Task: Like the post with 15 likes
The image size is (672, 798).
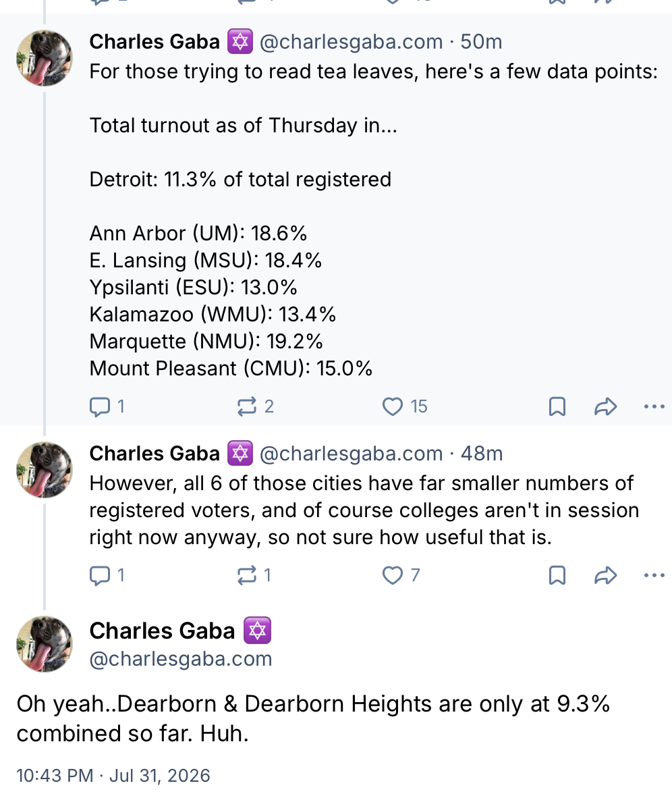Action: 404,406
